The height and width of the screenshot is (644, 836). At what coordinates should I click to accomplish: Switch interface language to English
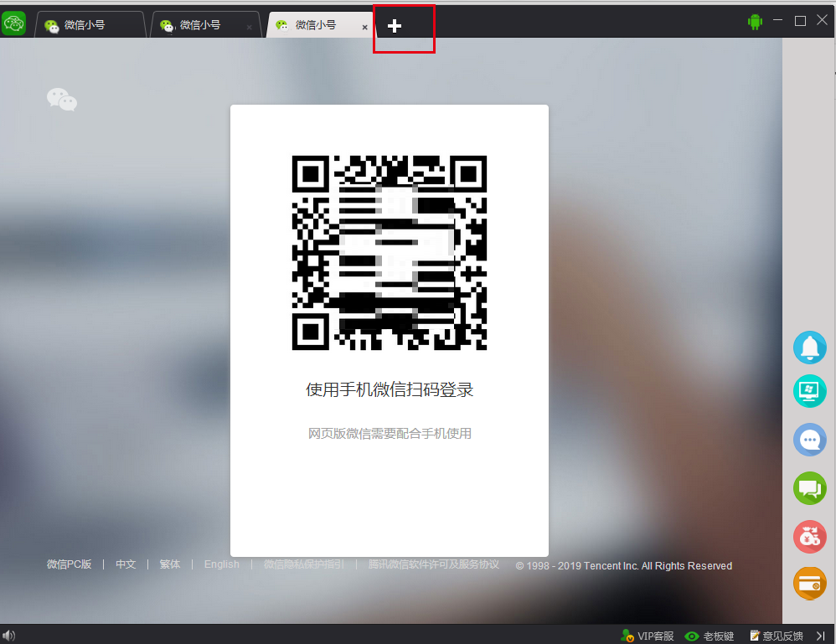coord(221,564)
